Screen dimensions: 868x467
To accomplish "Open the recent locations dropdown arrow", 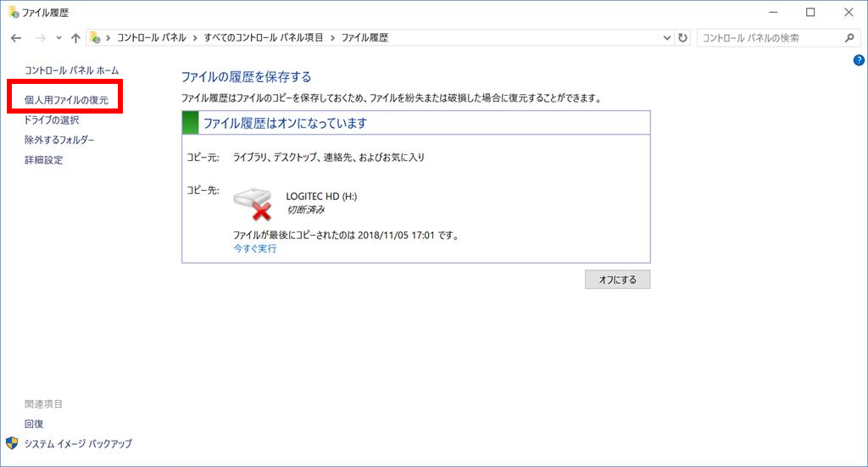I will click(x=58, y=38).
